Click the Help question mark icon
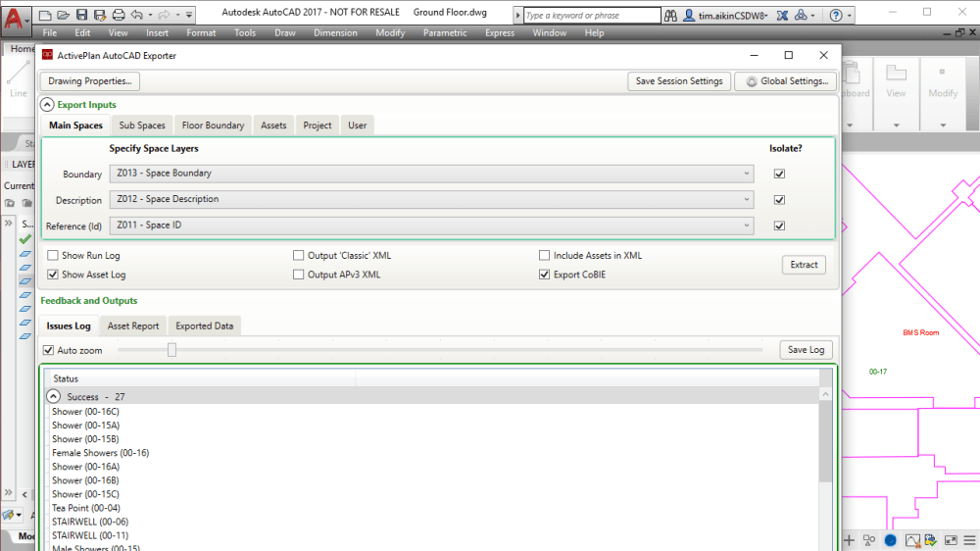The height and width of the screenshot is (551, 980). [835, 16]
